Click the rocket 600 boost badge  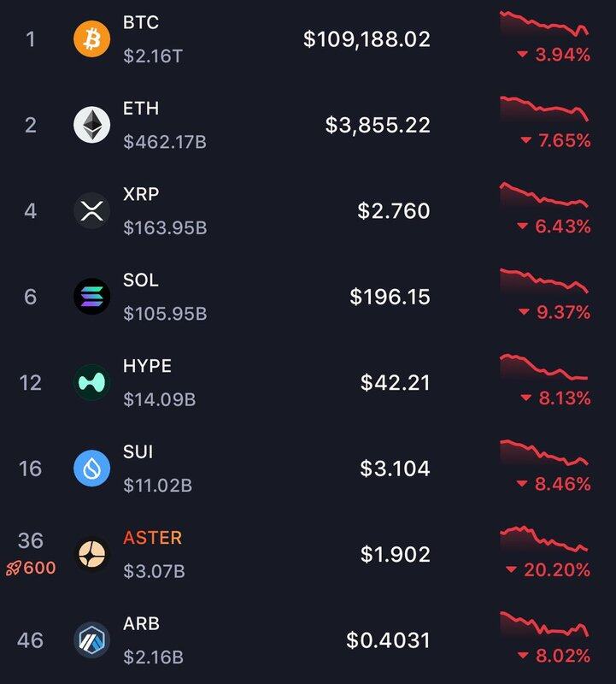coord(31,568)
